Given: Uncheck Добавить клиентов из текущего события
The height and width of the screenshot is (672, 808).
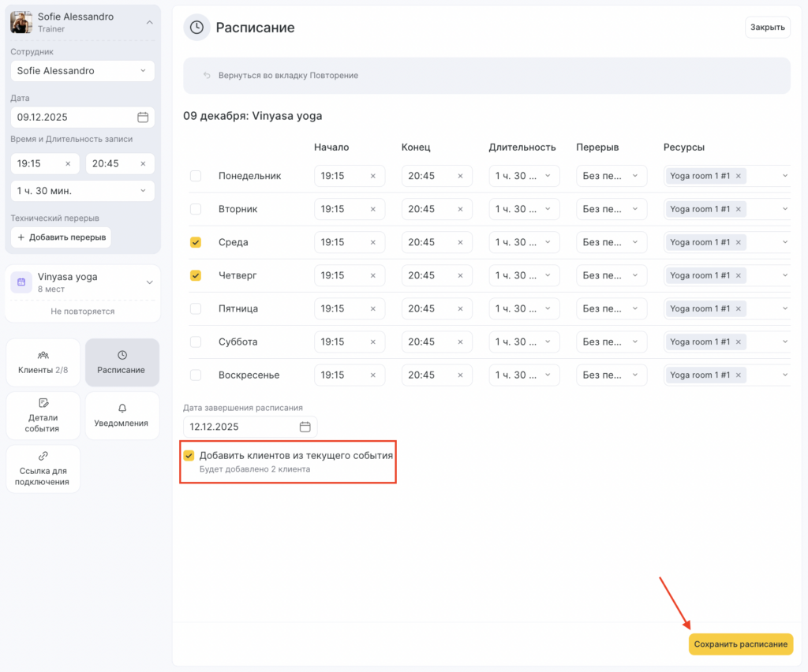Looking at the screenshot, I should 189,456.
